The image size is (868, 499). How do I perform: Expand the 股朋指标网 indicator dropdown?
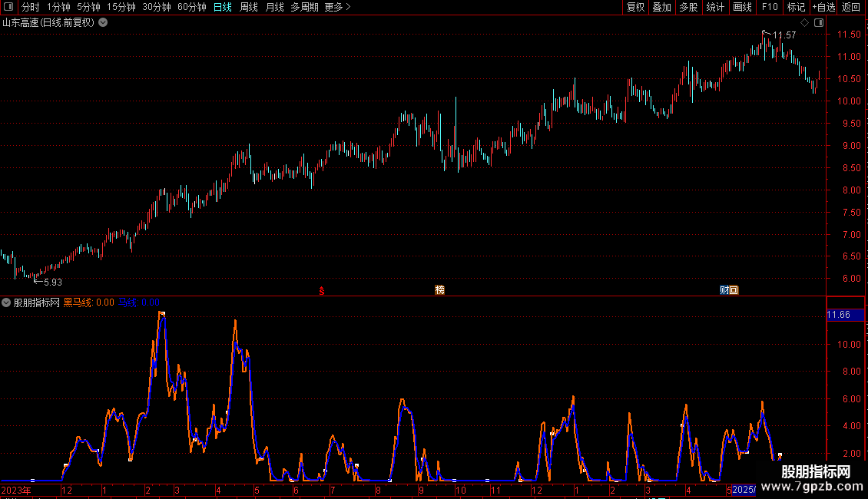click(6, 302)
